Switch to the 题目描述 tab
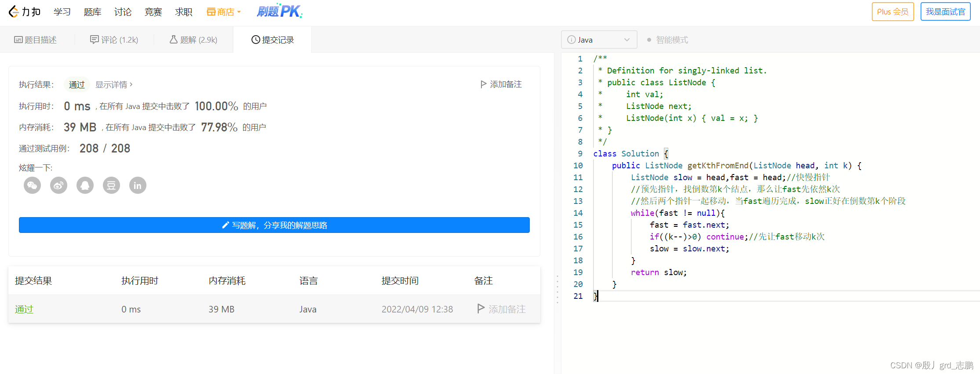The image size is (980, 374). [x=35, y=40]
